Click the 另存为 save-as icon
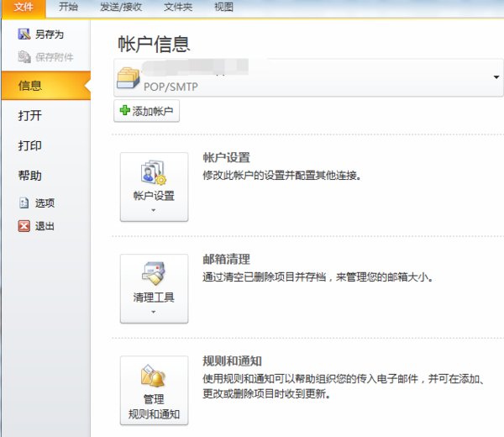This screenshot has height=437, width=504. (x=24, y=34)
